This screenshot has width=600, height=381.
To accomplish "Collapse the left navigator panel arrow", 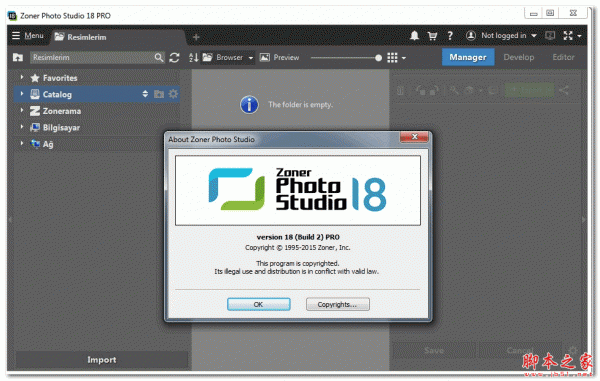I will (x=10, y=220).
